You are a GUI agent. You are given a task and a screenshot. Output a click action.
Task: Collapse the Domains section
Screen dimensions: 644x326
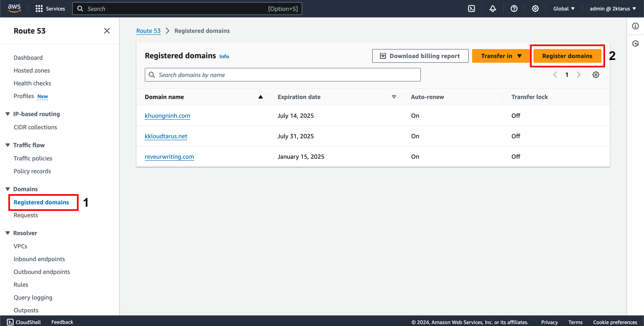(8, 189)
